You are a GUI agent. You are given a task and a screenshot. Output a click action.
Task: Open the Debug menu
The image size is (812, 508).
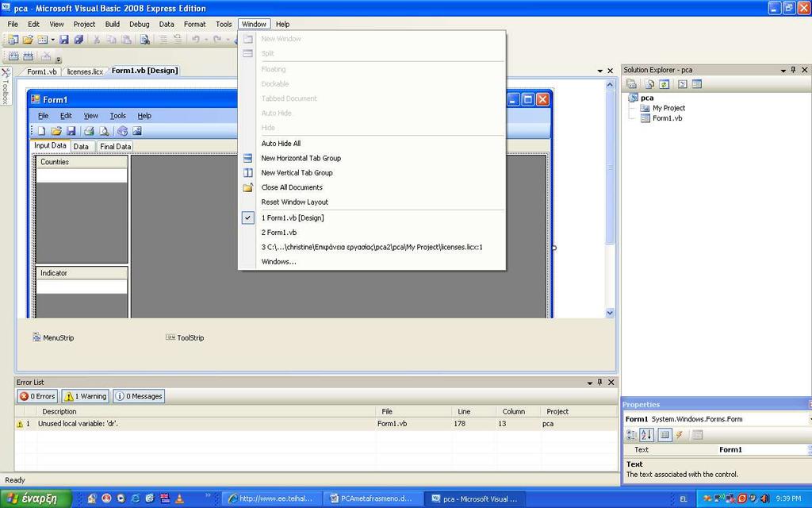click(x=140, y=24)
